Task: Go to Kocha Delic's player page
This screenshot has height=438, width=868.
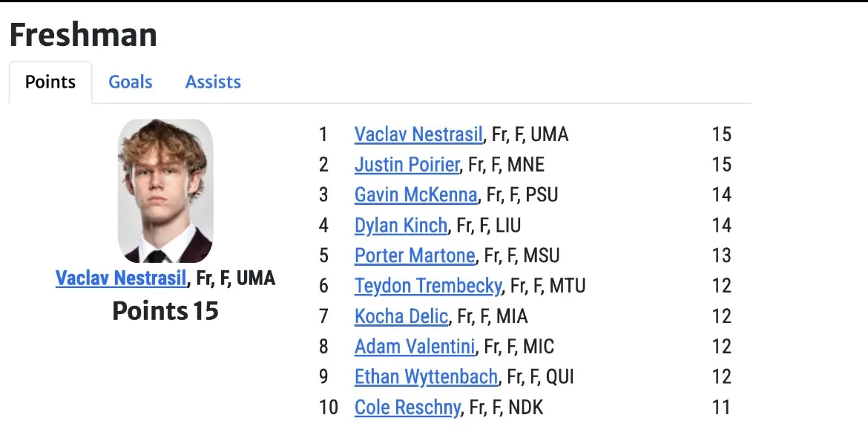Action: [401, 316]
